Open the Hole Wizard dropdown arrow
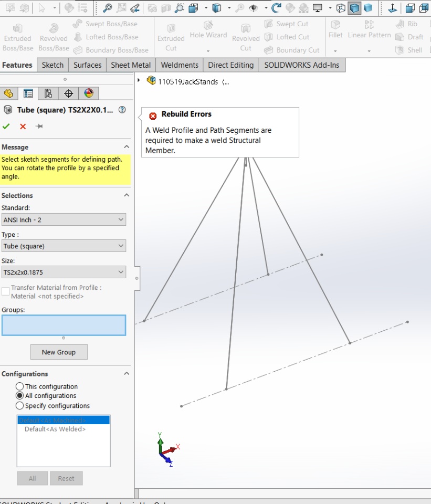 [208, 51]
